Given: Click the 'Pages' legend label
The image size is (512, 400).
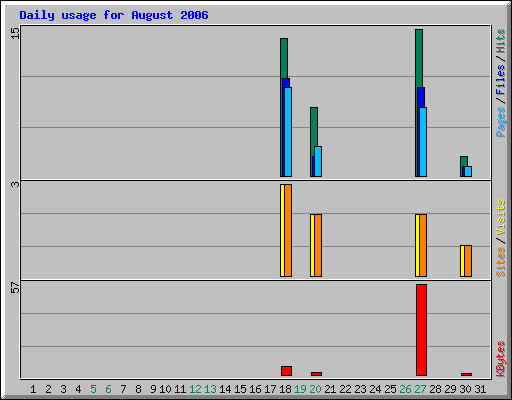Looking at the screenshot, I should coord(501,122).
